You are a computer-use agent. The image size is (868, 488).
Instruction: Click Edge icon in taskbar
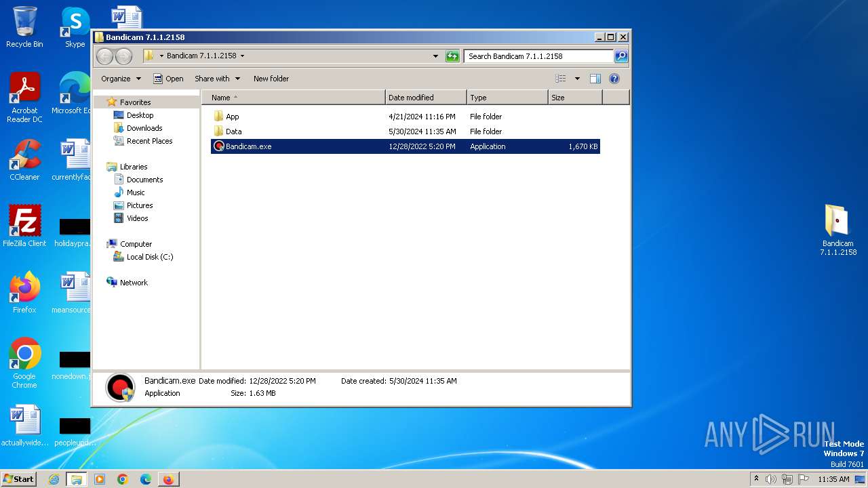145,479
